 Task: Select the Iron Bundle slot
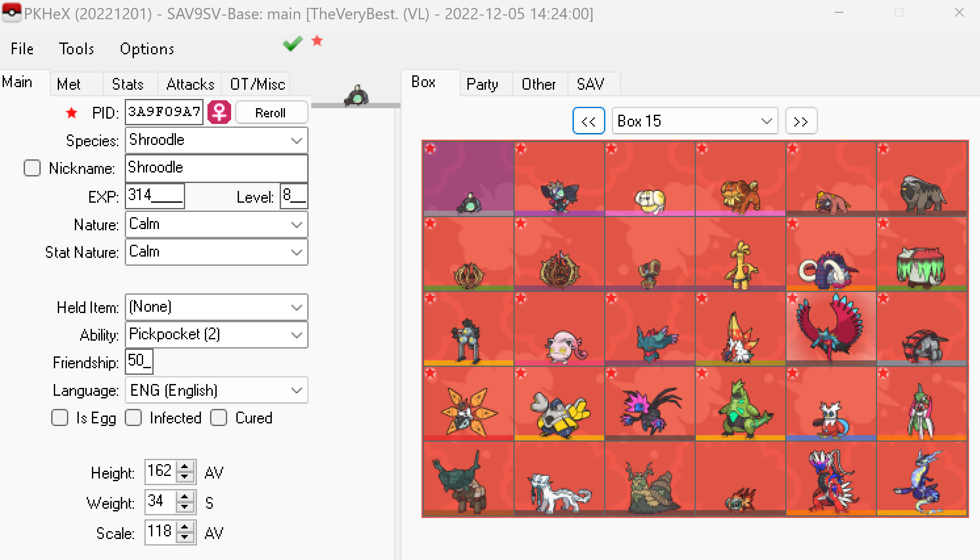coord(831,404)
